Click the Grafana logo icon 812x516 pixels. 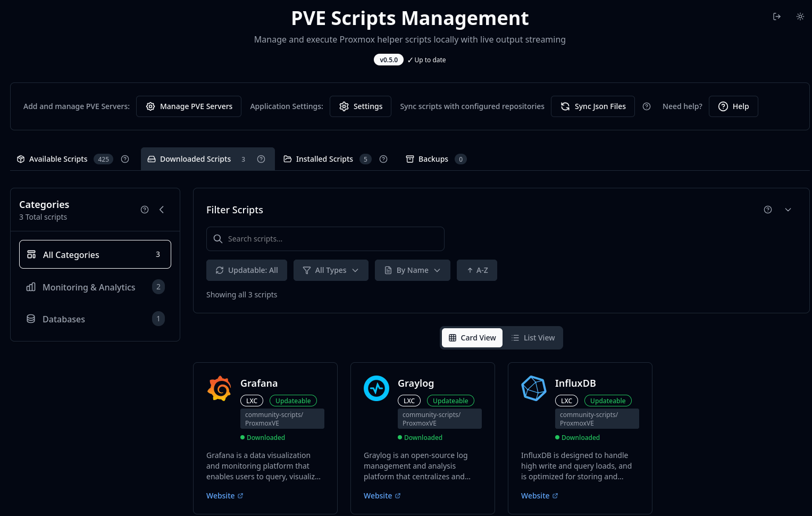click(219, 388)
